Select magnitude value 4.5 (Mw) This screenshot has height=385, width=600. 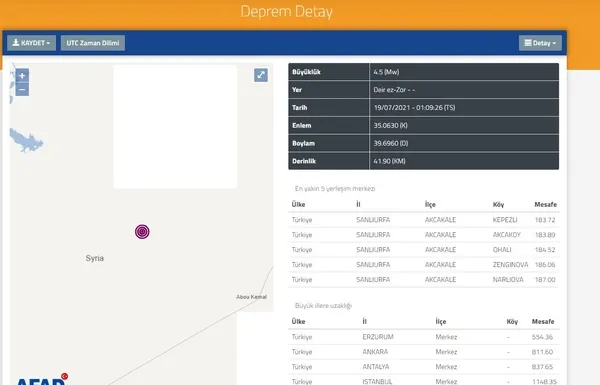[386, 72]
